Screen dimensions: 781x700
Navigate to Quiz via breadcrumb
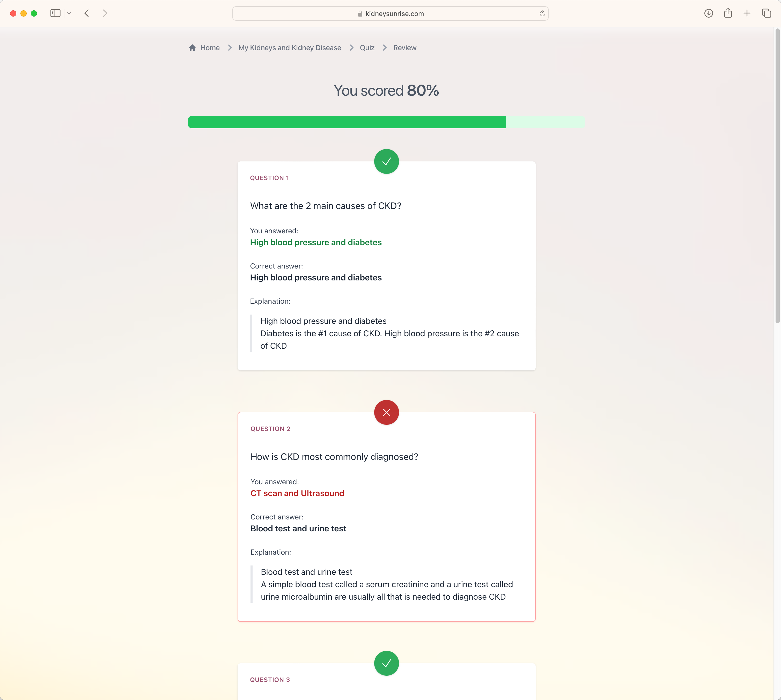(x=367, y=47)
